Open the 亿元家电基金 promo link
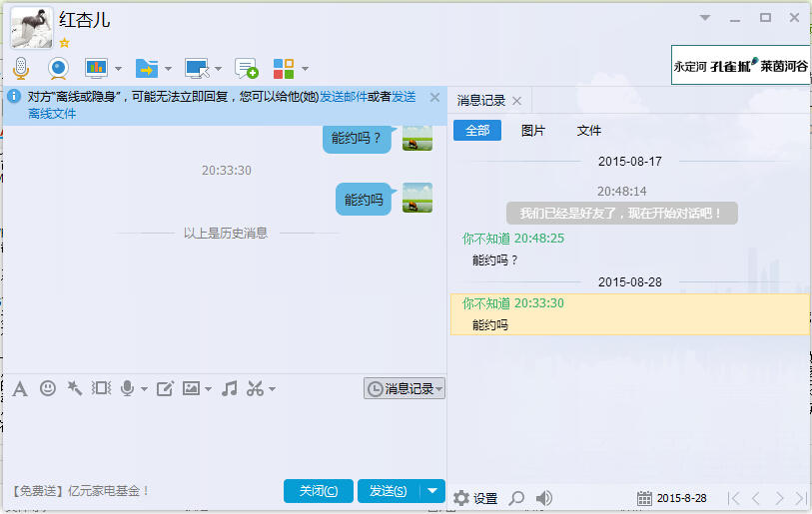This screenshot has height=514, width=812. (81, 491)
